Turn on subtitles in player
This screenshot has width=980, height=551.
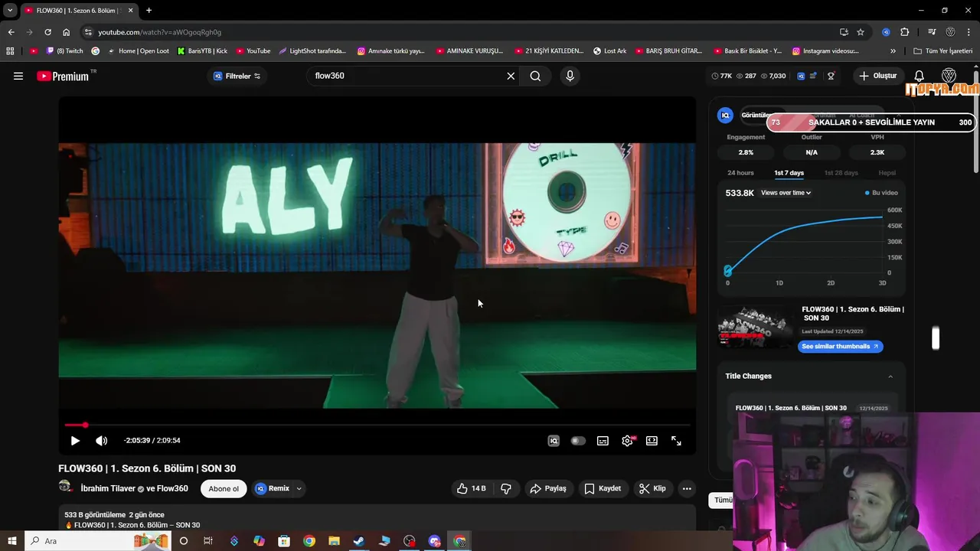pos(603,441)
